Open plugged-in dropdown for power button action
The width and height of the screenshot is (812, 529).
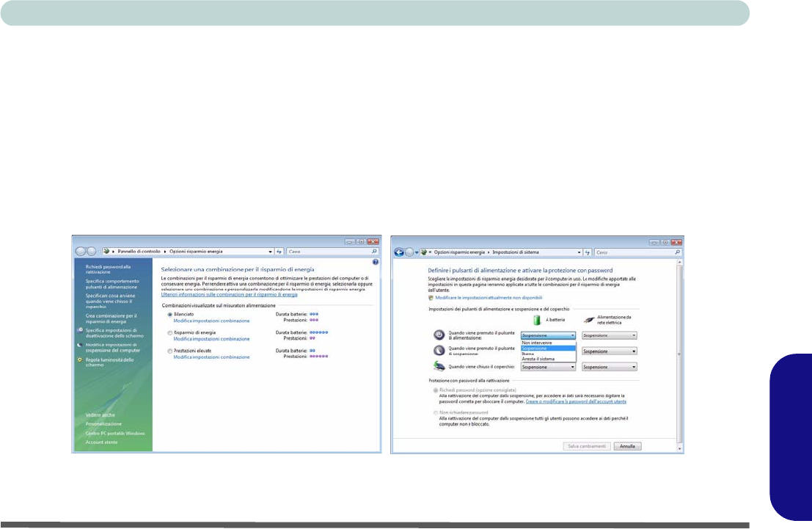tap(609, 335)
